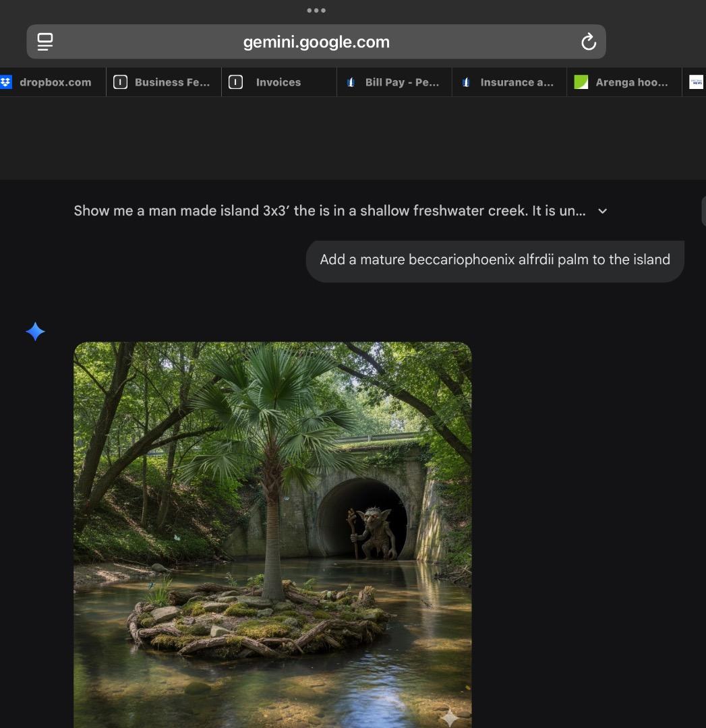The height and width of the screenshot is (728, 706).
Task: Click the sparkle watermark on the image corner
Action: 450,717
